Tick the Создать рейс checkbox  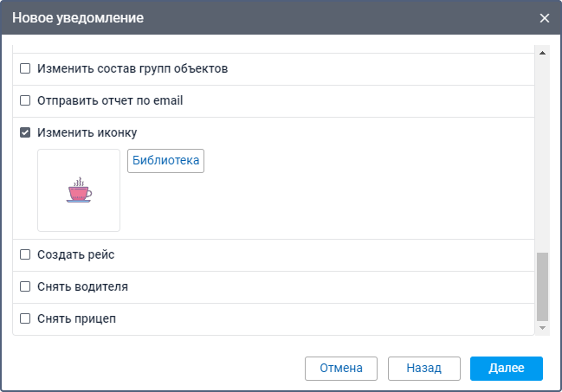(x=25, y=254)
